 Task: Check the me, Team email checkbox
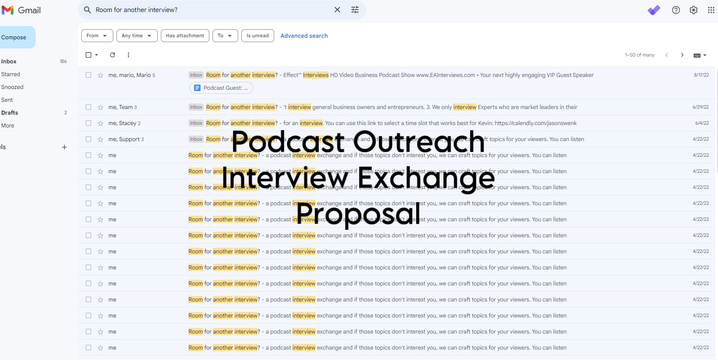(x=88, y=107)
